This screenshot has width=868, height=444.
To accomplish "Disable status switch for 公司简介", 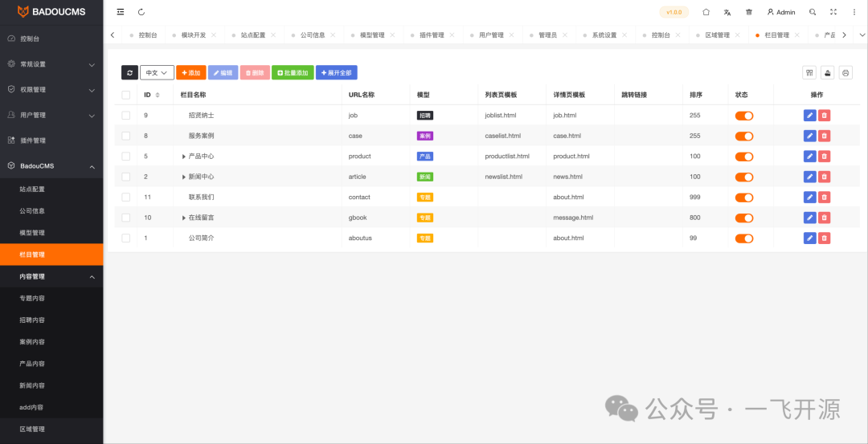I will coord(744,238).
